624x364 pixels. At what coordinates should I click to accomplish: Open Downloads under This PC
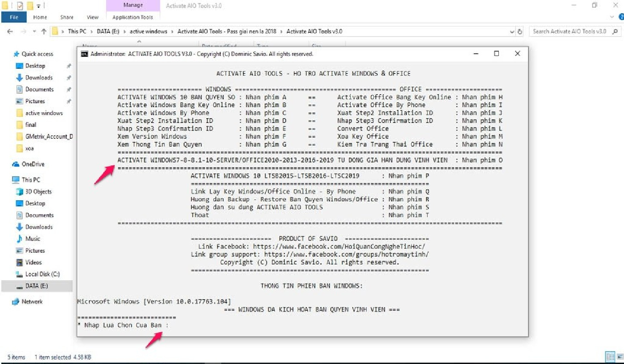[x=39, y=227]
